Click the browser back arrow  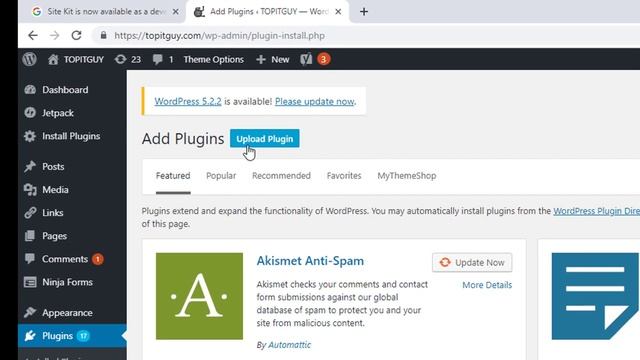tap(33, 36)
